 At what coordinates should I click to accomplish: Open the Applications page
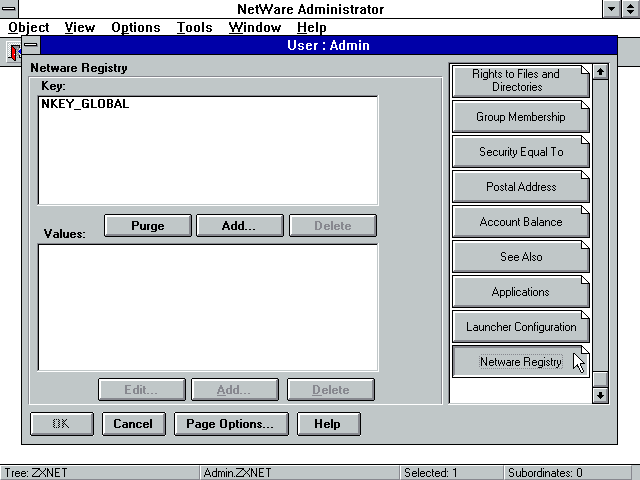(521, 292)
